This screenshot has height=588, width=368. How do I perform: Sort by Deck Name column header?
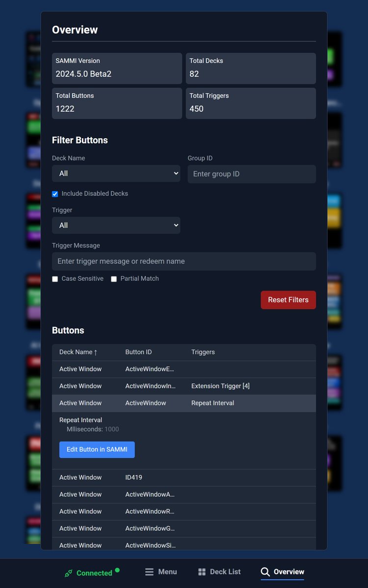coord(79,352)
